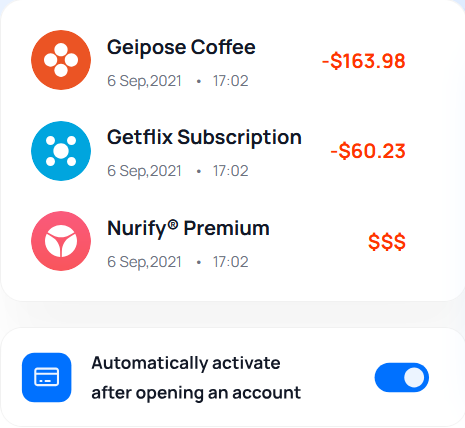Open the Geipose Coffee transaction title

coord(181,47)
